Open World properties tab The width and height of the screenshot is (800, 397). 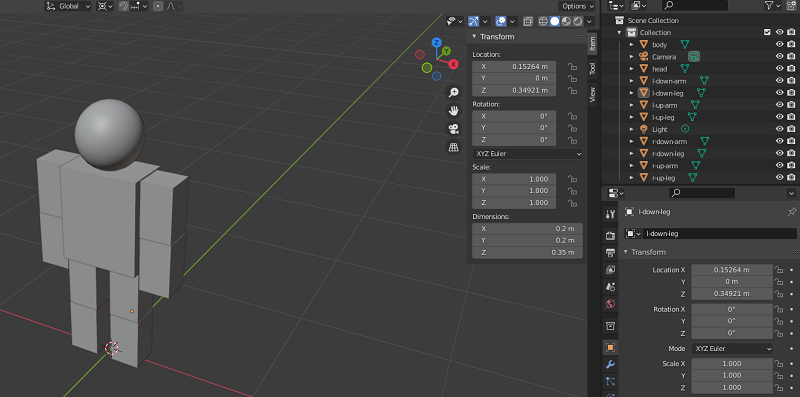[610, 304]
